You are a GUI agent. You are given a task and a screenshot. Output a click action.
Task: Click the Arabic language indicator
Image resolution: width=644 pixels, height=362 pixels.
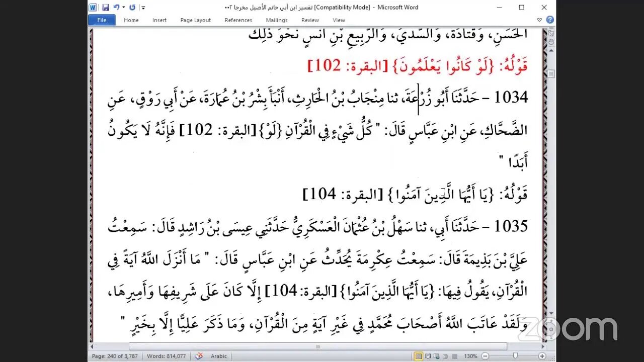219,356
